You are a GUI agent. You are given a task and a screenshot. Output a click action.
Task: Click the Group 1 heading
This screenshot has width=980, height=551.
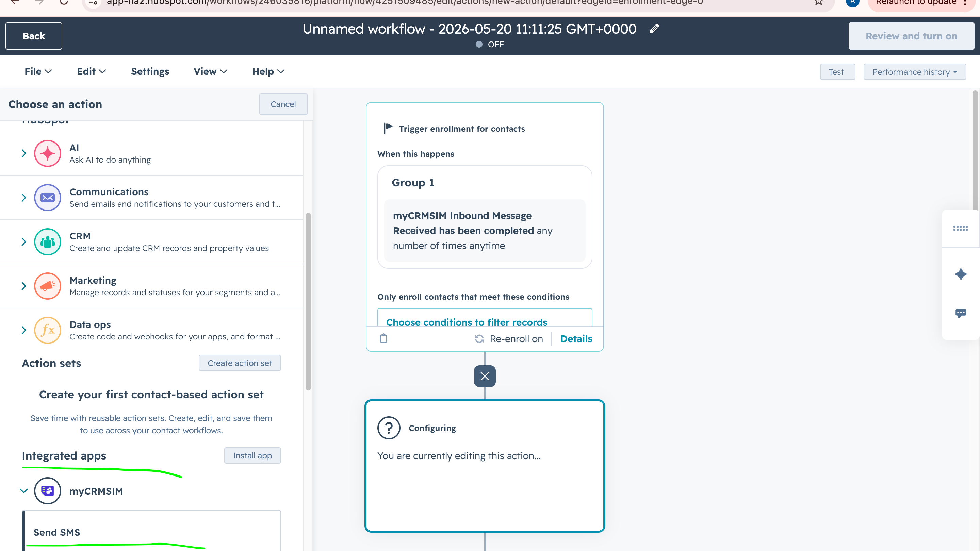(413, 183)
